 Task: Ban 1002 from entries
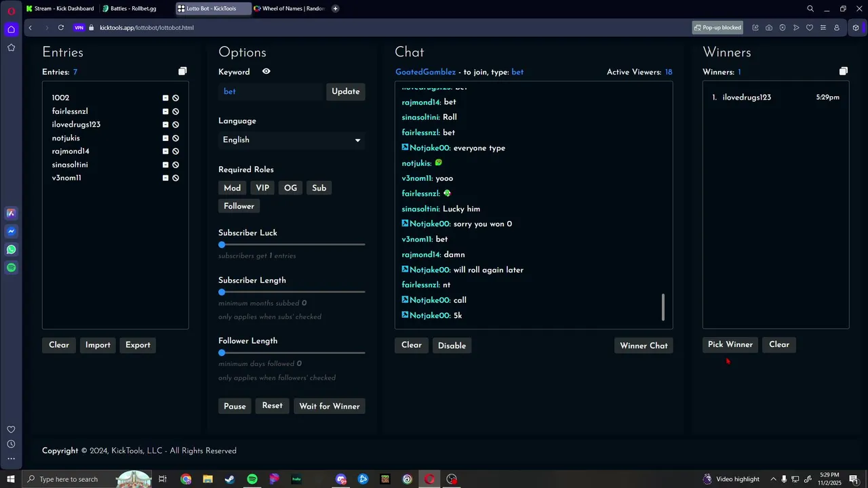[176, 98]
